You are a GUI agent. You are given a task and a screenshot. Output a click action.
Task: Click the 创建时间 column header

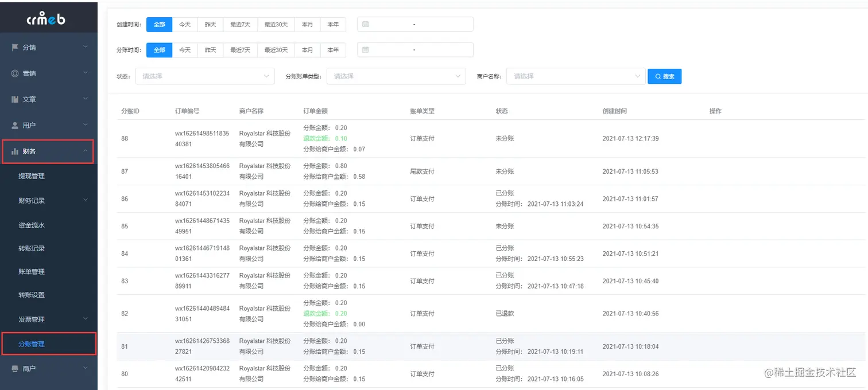(x=615, y=111)
